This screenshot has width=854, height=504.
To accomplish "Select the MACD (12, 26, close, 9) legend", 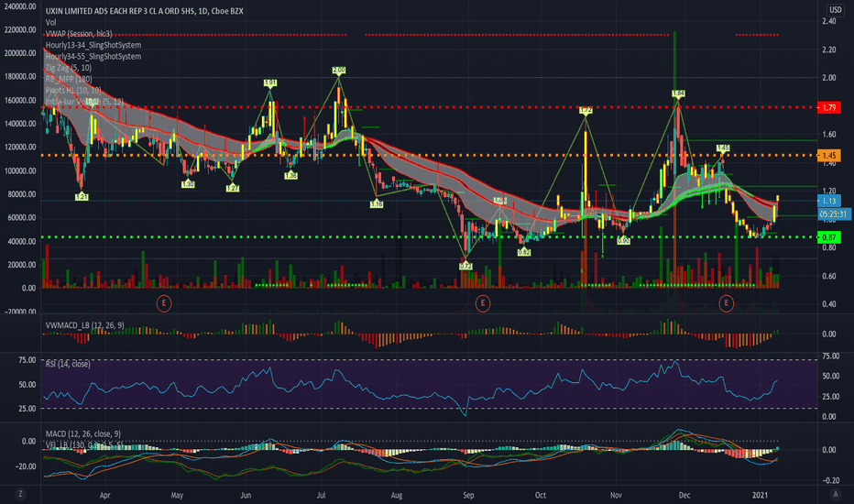I will pyautogui.click(x=82, y=433).
